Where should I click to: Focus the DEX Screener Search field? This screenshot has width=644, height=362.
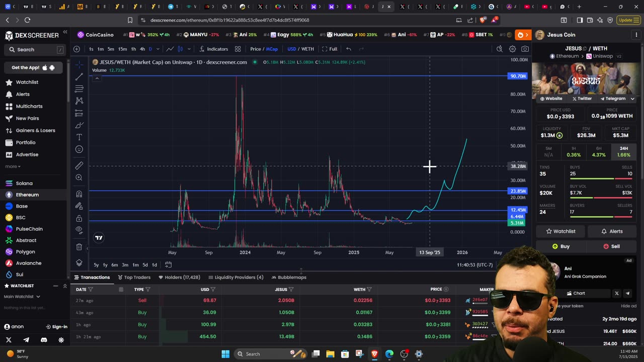[35, 50]
